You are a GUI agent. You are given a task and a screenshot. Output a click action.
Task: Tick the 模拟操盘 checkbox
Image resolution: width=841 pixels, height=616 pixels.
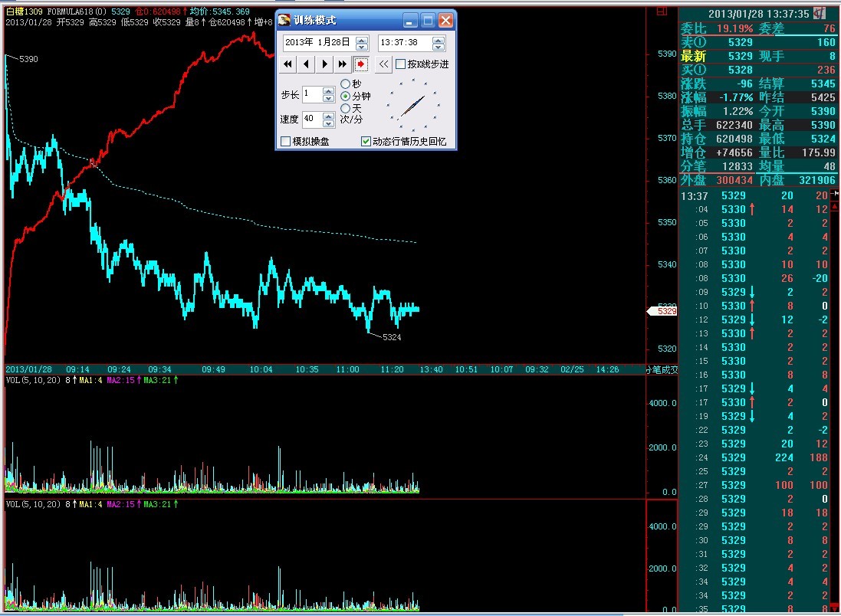pyautogui.click(x=286, y=142)
